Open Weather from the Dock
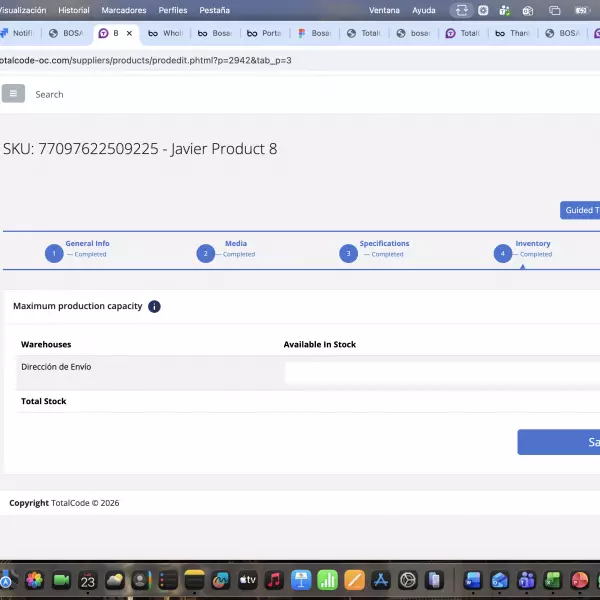This screenshot has width=600, height=600. [x=115, y=580]
